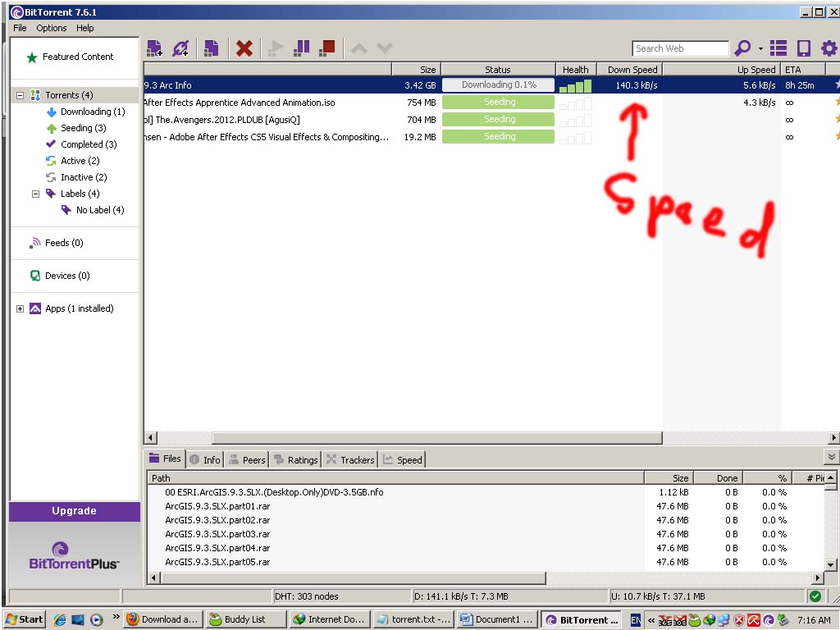Screen dimensions: 840x630
Task: Remove selected torrent with red X
Action: point(244,48)
